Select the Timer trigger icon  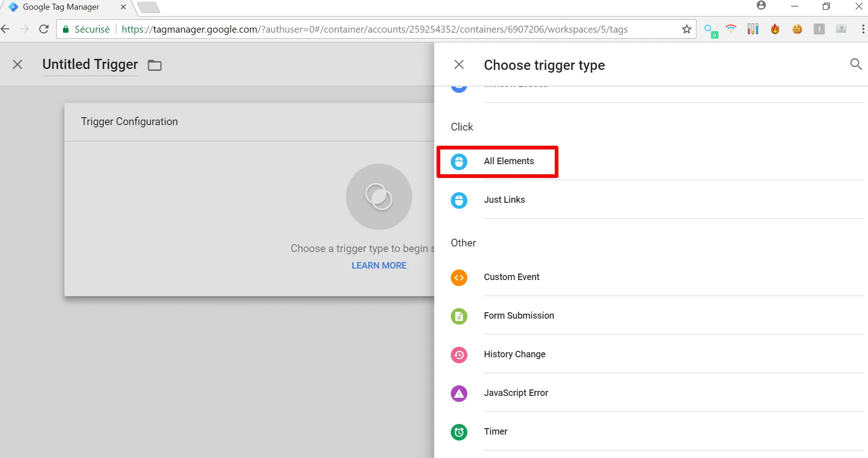tap(459, 432)
